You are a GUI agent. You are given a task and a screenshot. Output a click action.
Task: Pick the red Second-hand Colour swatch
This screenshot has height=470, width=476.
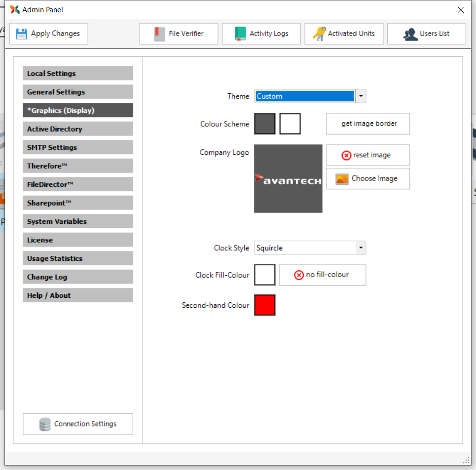click(264, 305)
